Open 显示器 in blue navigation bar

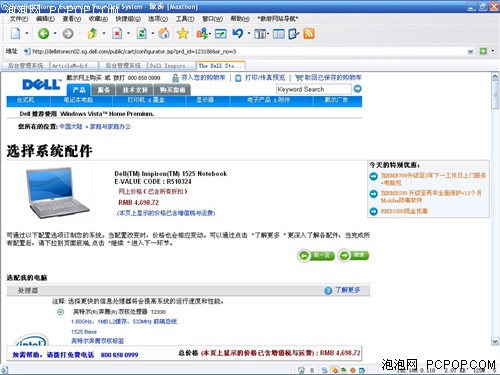coord(205,100)
